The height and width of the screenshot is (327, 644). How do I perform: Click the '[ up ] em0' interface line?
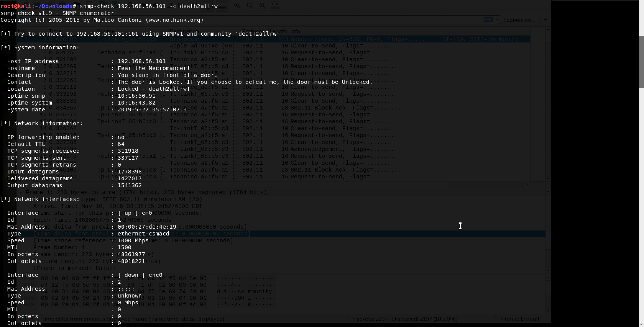click(x=135, y=213)
